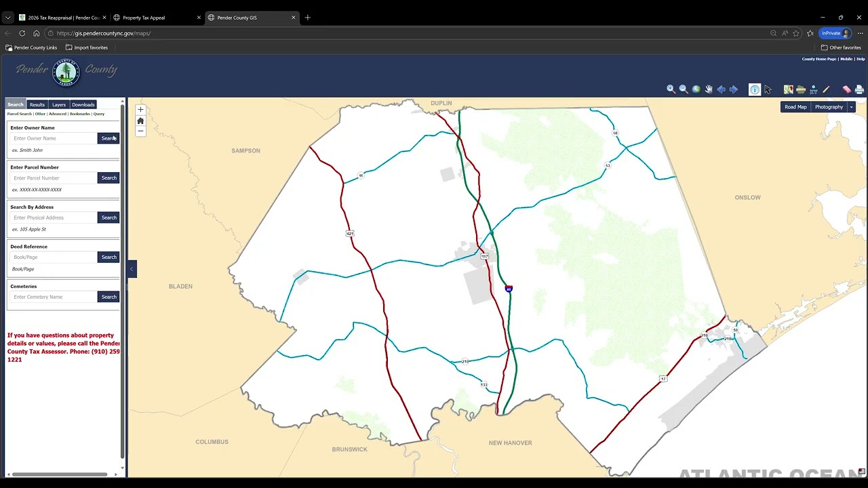Screen dimensions: 868x488
Task: Click the Pender County logo
Action: click(66, 73)
